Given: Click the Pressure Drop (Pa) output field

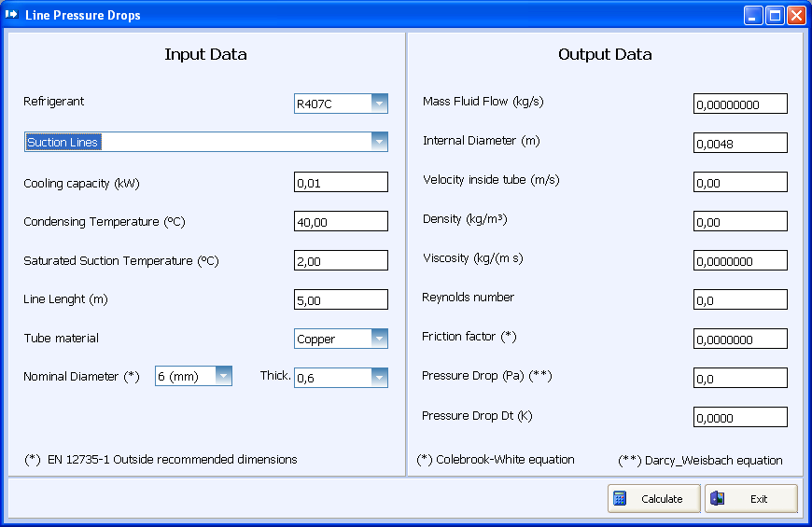Looking at the screenshot, I should 740,378.
